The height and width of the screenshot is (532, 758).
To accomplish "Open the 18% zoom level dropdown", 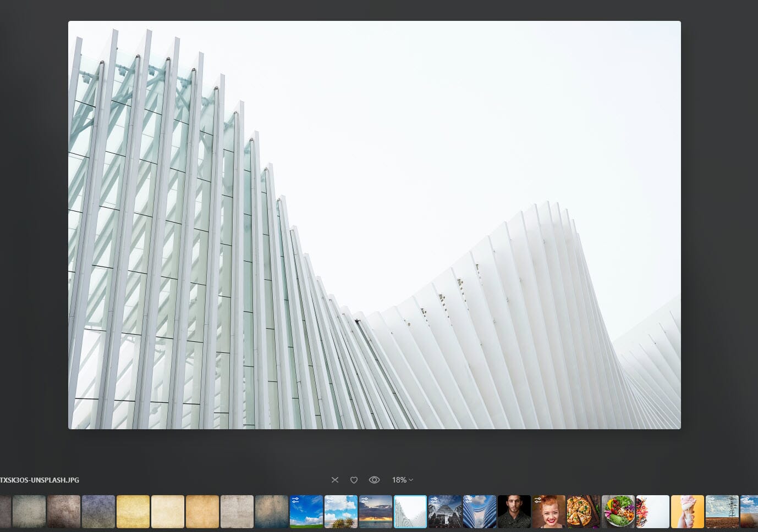I will pyautogui.click(x=403, y=480).
